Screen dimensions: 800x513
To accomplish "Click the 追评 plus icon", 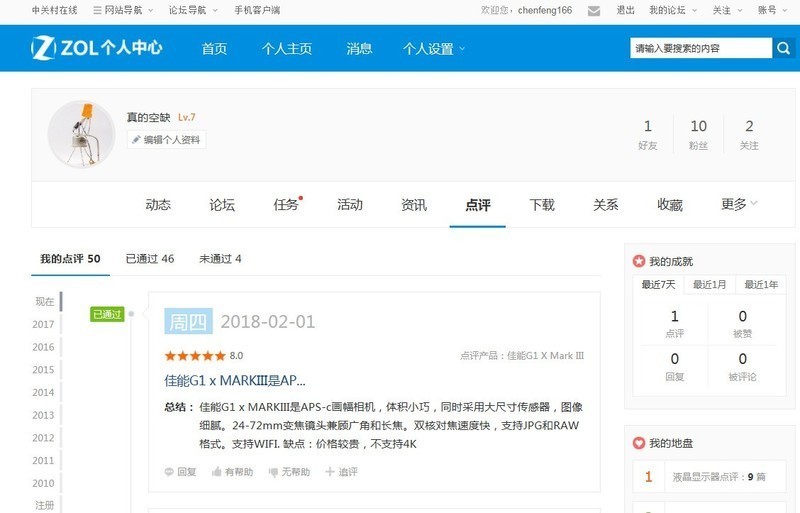I will [x=330, y=472].
